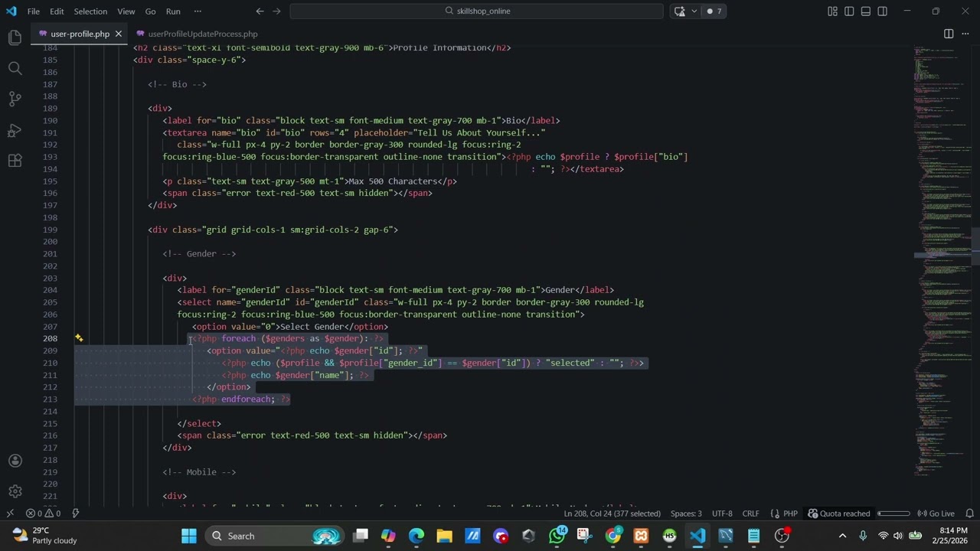This screenshot has width=980, height=551.
Task: Open File Explorer from the taskbar
Action: pyautogui.click(x=444, y=536)
